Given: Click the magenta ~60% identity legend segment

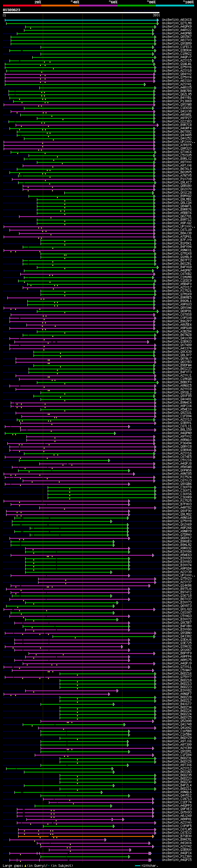Looking at the screenshot, I should (99, 6).
